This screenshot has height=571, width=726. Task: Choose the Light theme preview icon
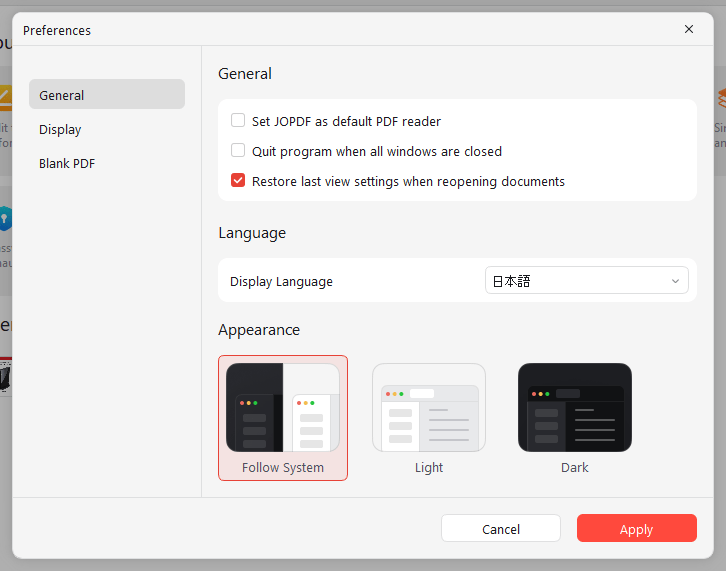[429, 408]
